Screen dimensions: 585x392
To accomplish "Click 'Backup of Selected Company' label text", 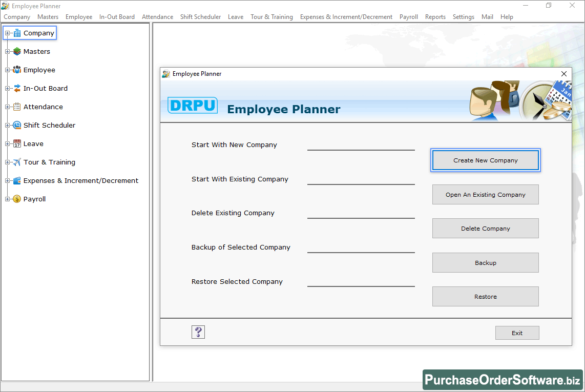I will 241,247.
